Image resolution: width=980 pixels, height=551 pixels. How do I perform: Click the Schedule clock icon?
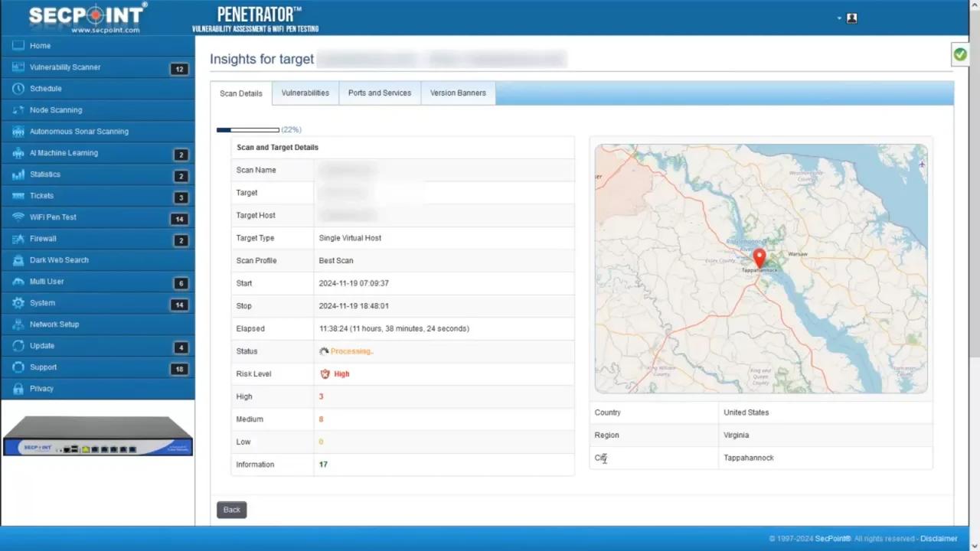18,88
